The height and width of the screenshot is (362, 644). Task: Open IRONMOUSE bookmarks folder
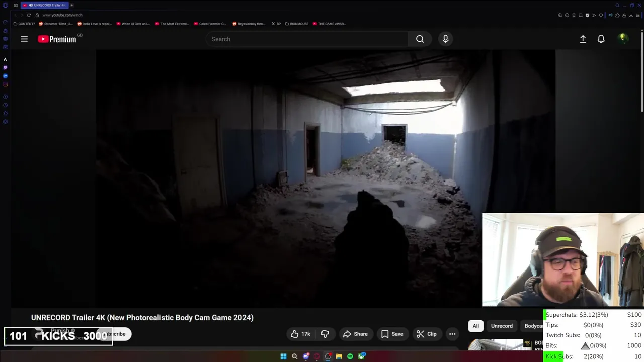click(297, 24)
